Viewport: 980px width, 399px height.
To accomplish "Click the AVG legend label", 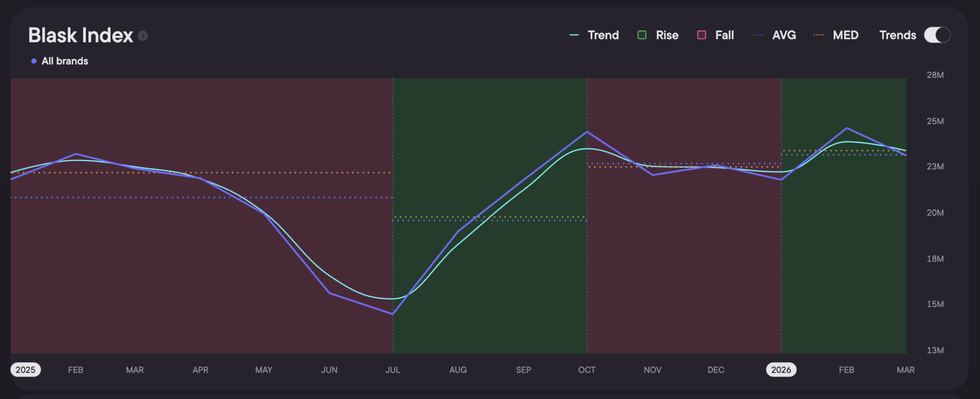I will click(x=784, y=35).
